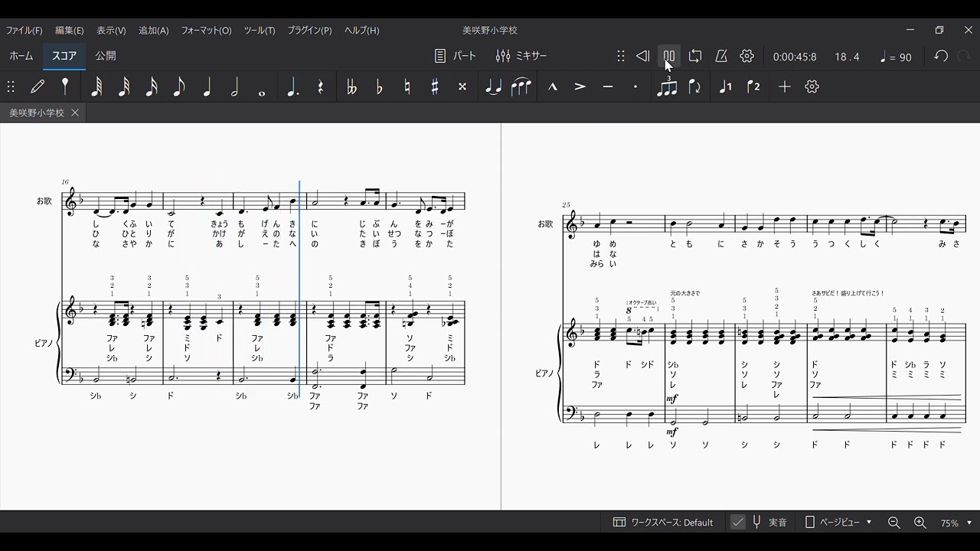Toggle concert pitch checkbox

click(738, 523)
